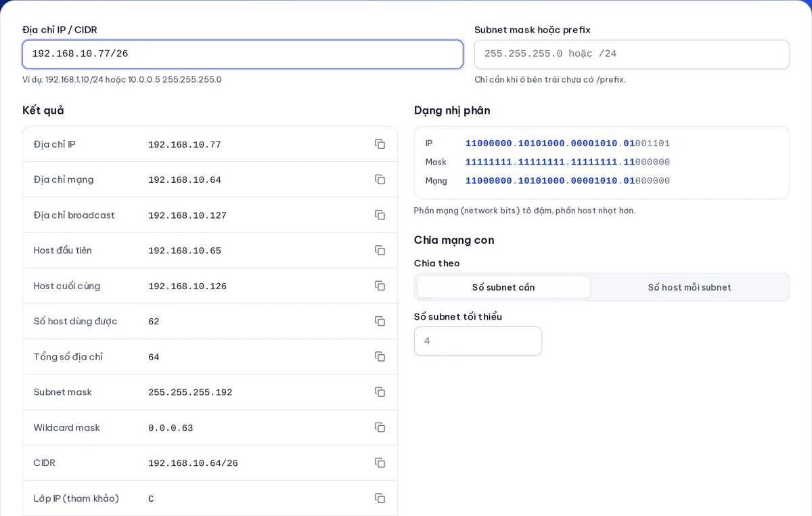
Task: Copy the Số host dùng được value
Action: click(380, 321)
